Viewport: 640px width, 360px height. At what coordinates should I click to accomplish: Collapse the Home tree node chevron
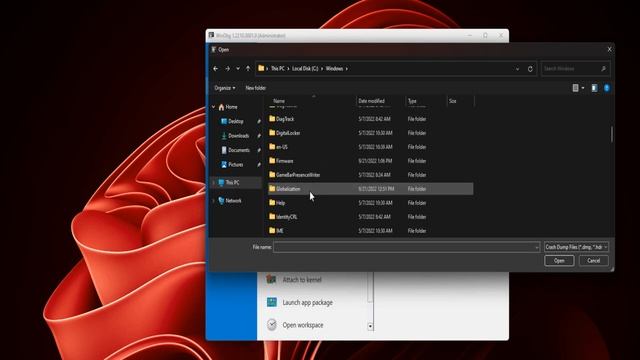pos(213,107)
